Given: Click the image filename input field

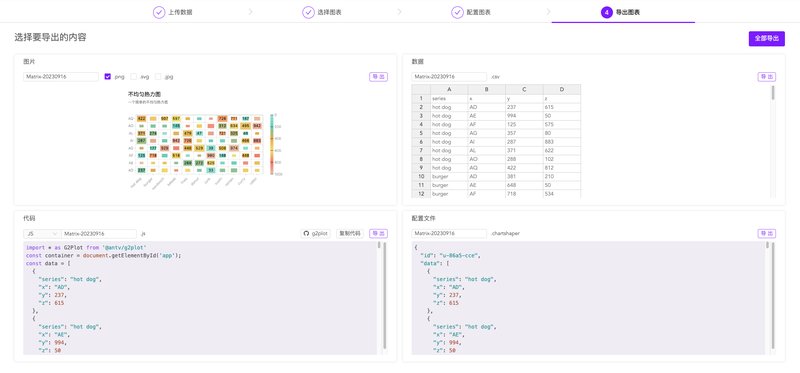Looking at the screenshot, I should tap(61, 77).
